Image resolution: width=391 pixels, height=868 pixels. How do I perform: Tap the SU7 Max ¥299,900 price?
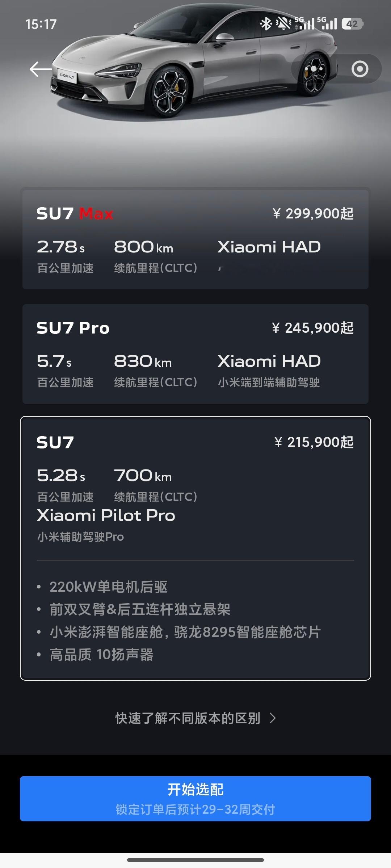[313, 214]
